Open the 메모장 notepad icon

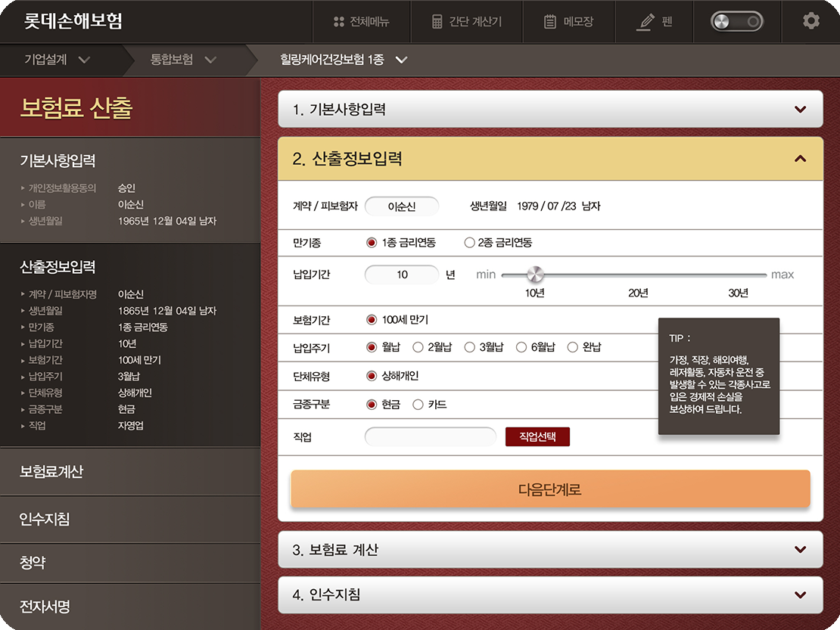549,22
